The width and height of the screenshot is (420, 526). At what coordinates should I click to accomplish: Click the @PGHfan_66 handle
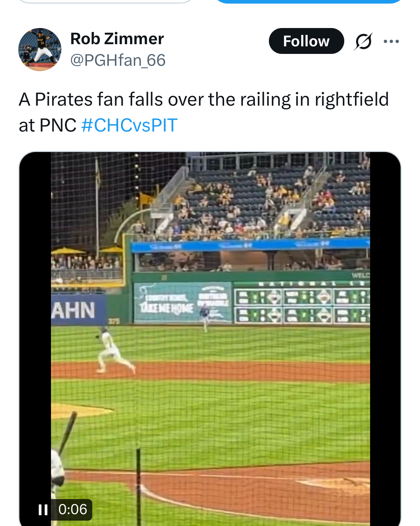(118, 60)
